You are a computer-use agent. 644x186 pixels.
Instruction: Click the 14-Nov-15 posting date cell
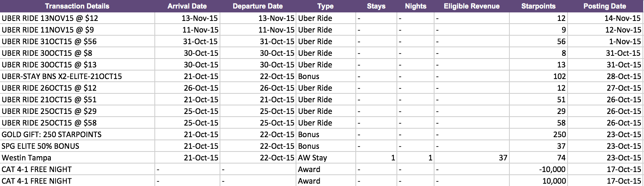[605, 18]
